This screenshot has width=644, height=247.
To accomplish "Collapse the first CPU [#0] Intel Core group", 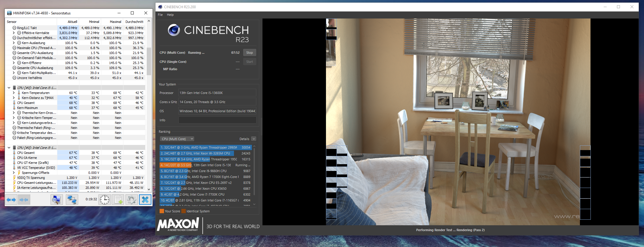I will 9,88.
